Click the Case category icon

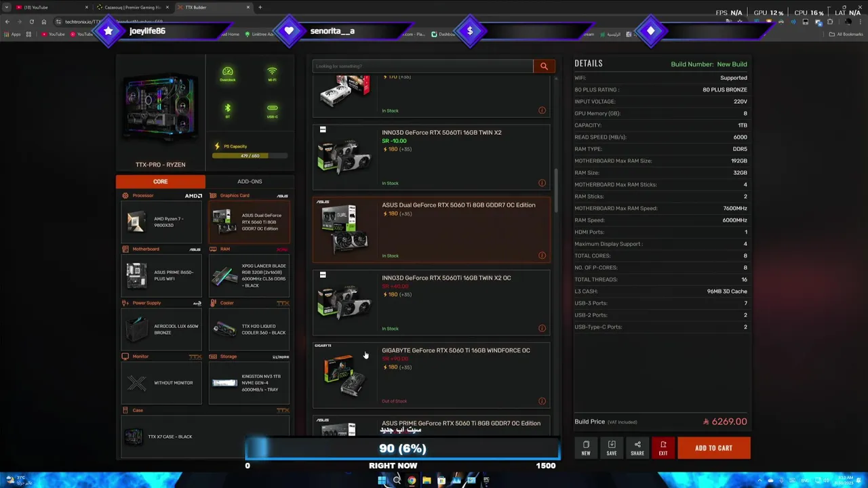125,410
